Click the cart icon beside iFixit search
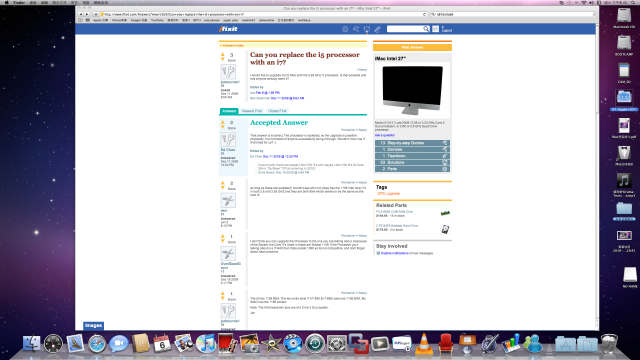The width and height of the screenshot is (640, 360). pyautogui.click(x=436, y=29)
